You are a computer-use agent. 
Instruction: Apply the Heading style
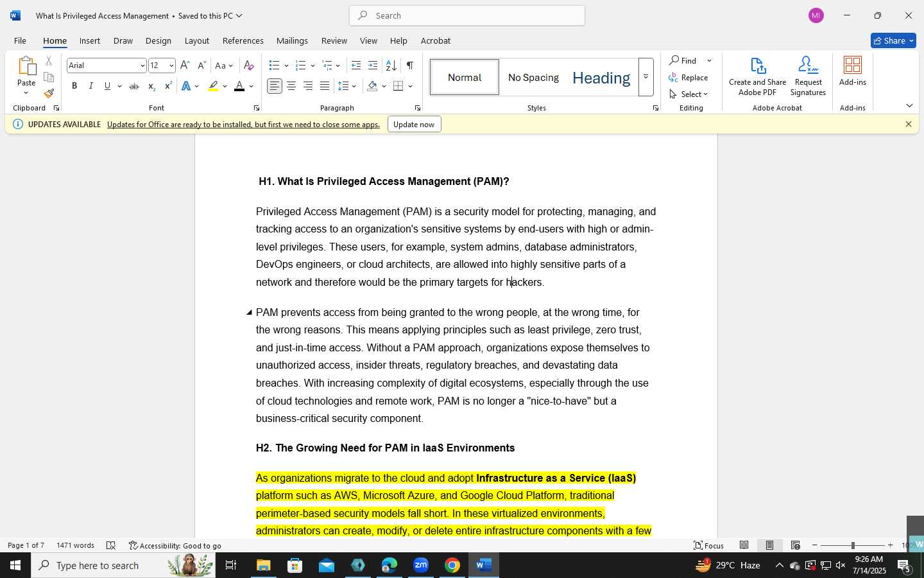(x=601, y=77)
